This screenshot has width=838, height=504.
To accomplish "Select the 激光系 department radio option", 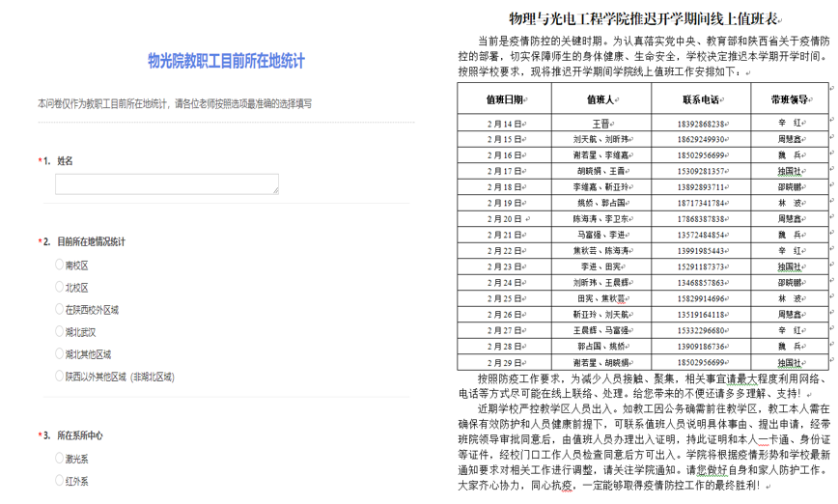I will coord(60,459).
